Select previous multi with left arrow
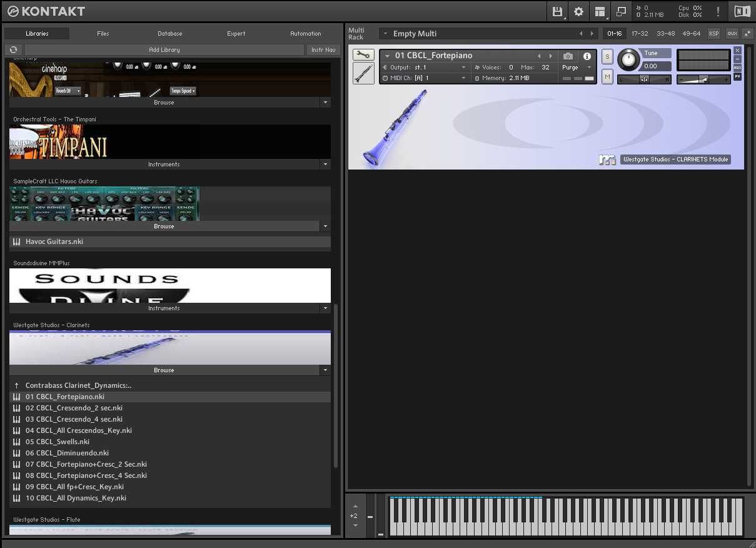Viewport: 756px width, 548px height. pyautogui.click(x=581, y=34)
